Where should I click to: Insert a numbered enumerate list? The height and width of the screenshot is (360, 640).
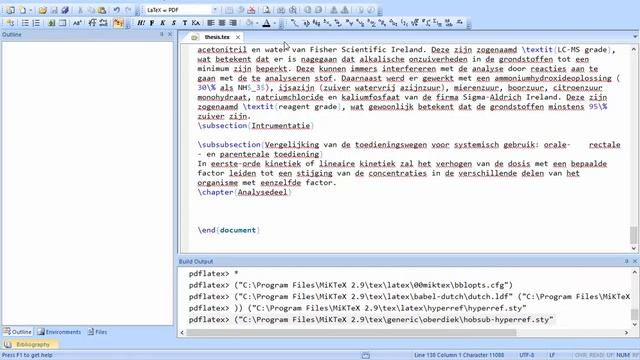36,23
